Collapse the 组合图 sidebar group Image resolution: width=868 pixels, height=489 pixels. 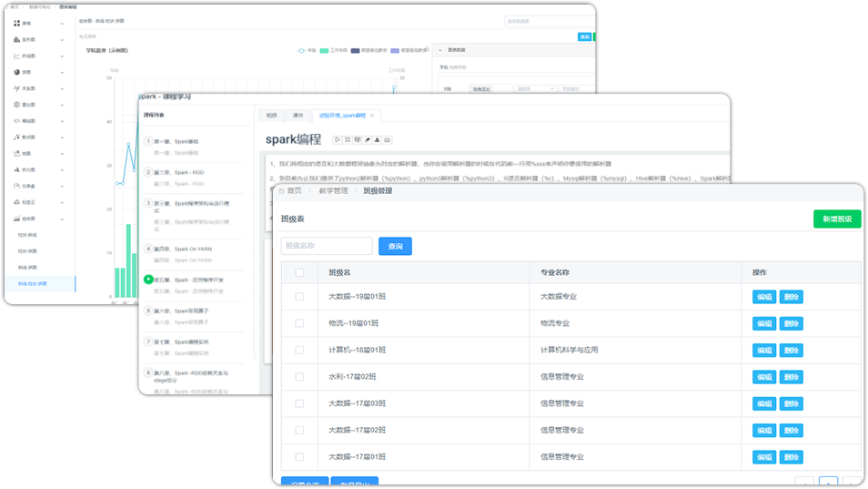(x=62, y=219)
